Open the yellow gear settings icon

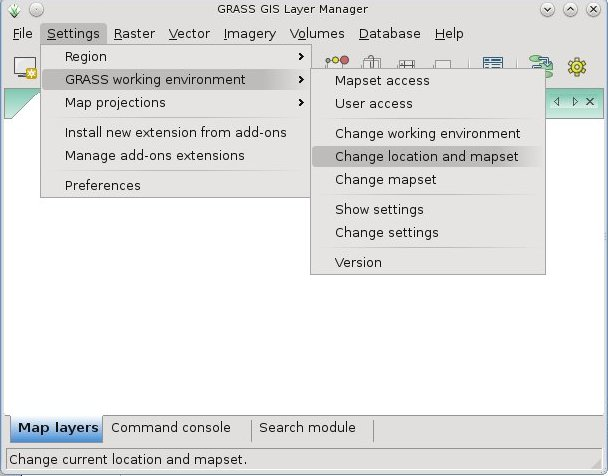(577, 67)
